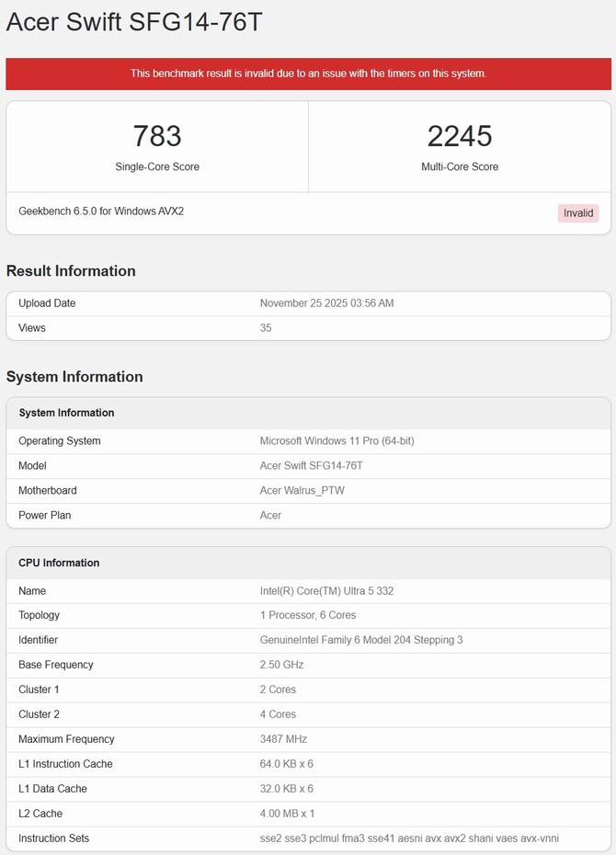This screenshot has width=616, height=855.
Task: Click the 'L1 Data Cache' label
Action: [53, 789]
